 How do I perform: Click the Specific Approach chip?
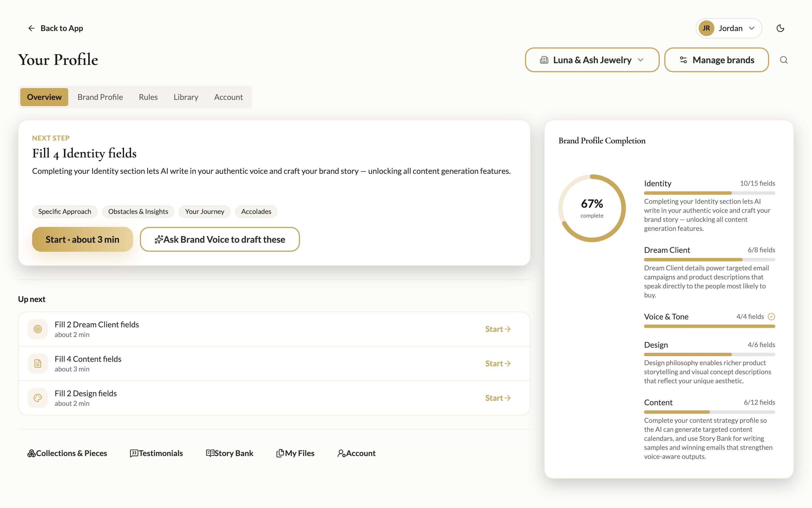tap(64, 211)
